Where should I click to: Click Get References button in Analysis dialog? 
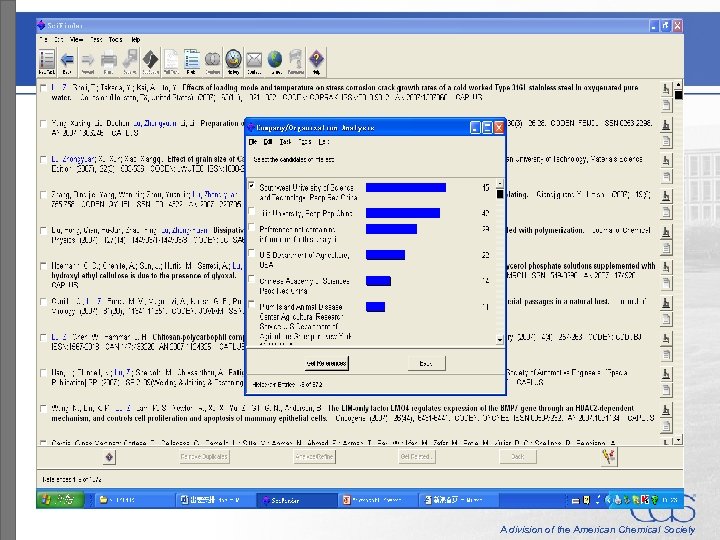[326, 363]
